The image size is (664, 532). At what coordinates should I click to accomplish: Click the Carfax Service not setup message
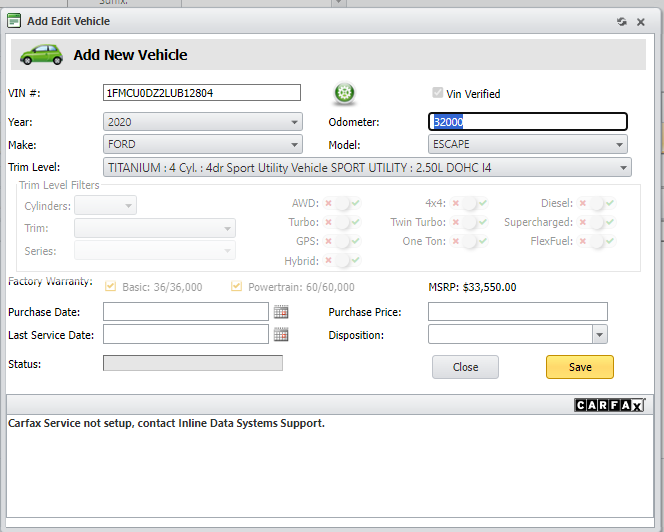166,423
